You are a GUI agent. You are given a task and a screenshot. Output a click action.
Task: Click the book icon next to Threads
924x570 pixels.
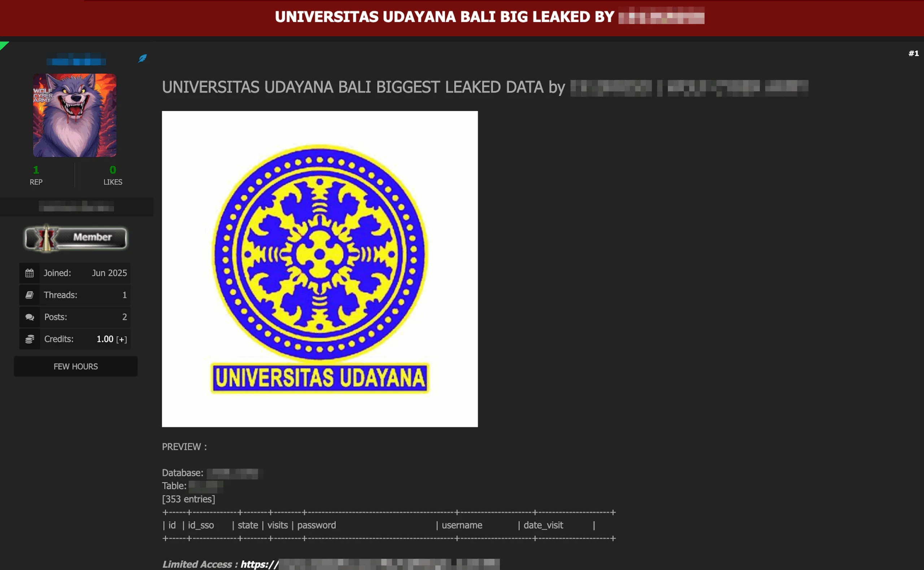click(29, 295)
